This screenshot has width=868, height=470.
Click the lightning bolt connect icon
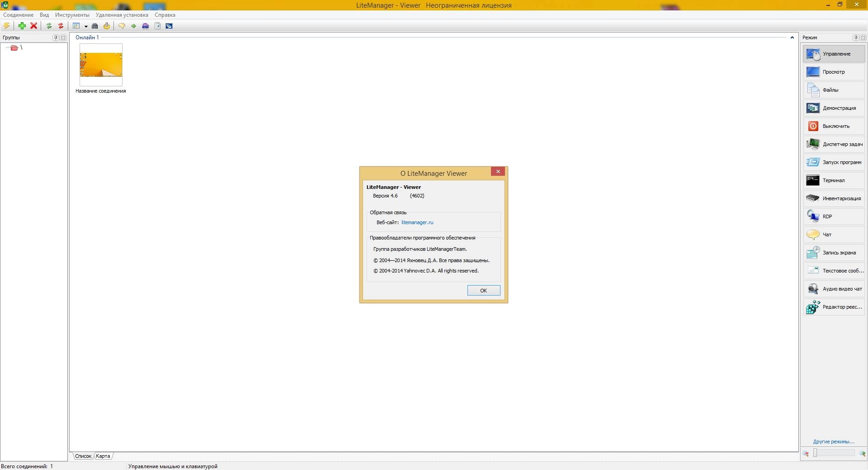click(7, 26)
